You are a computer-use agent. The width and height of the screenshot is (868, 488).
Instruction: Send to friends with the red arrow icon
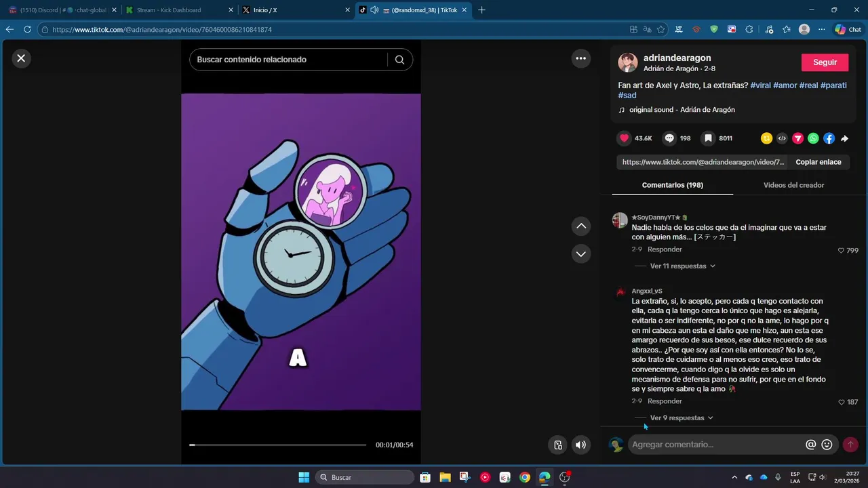coord(797,138)
